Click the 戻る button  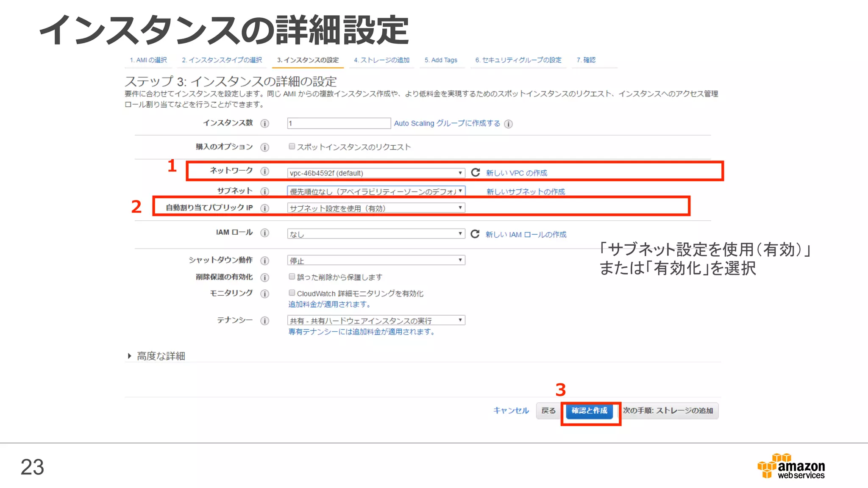coord(548,411)
